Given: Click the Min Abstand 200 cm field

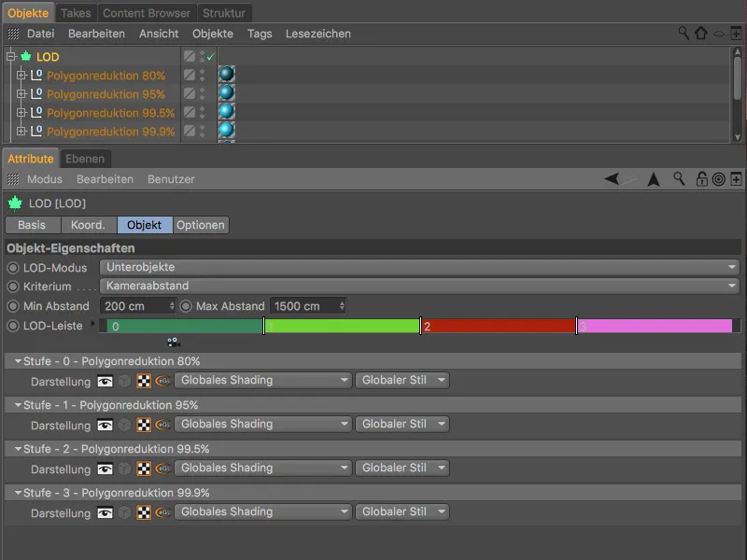Looking at the screenshot, I should pos(137,306).
